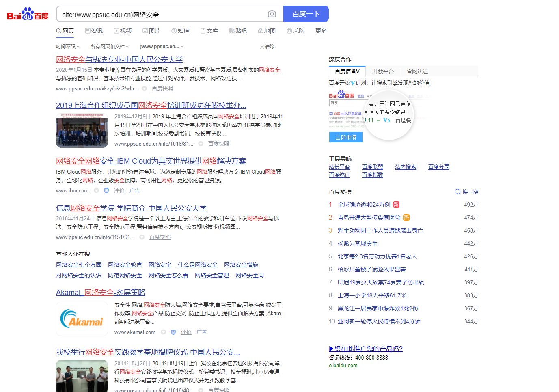Open the 视频 tab
The height and width of the screenshot is (392, 559).
[x=123, y=31]
